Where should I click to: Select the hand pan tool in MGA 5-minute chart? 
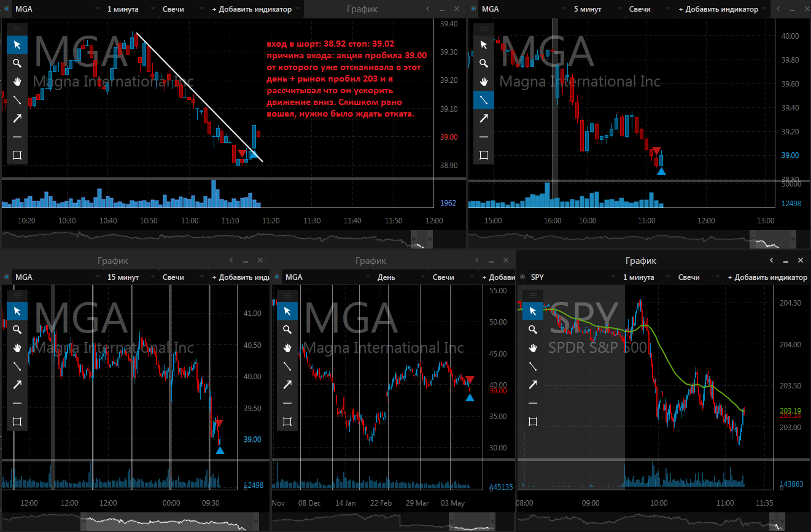pos(484,81)
